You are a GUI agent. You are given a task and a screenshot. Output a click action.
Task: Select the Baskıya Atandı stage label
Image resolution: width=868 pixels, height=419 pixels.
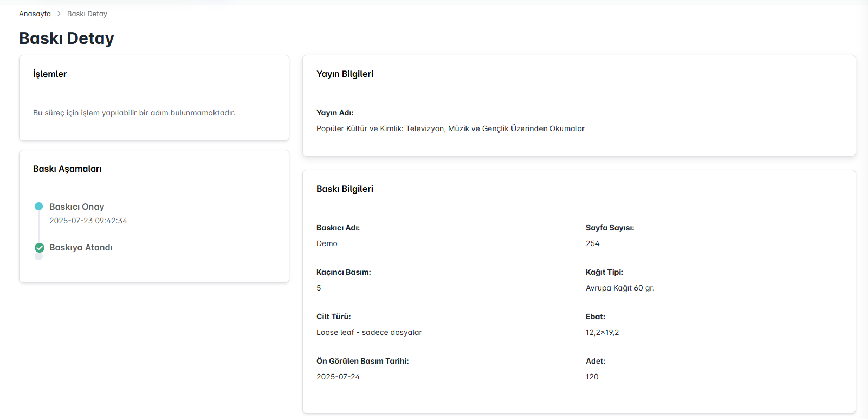(81, 248)
